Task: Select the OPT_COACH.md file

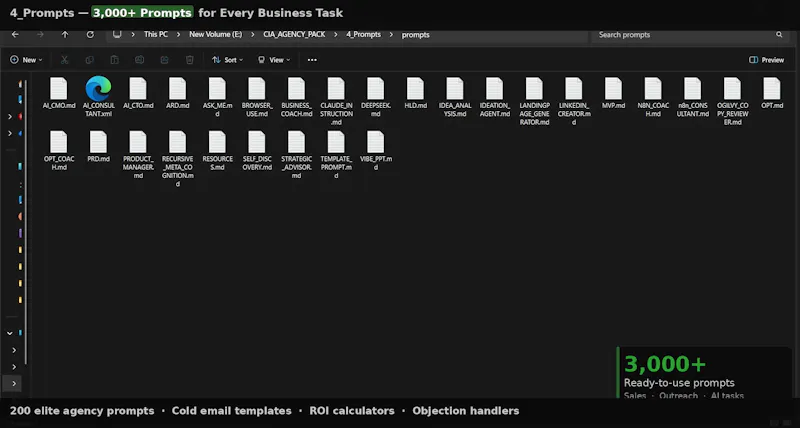Action: 59,151
